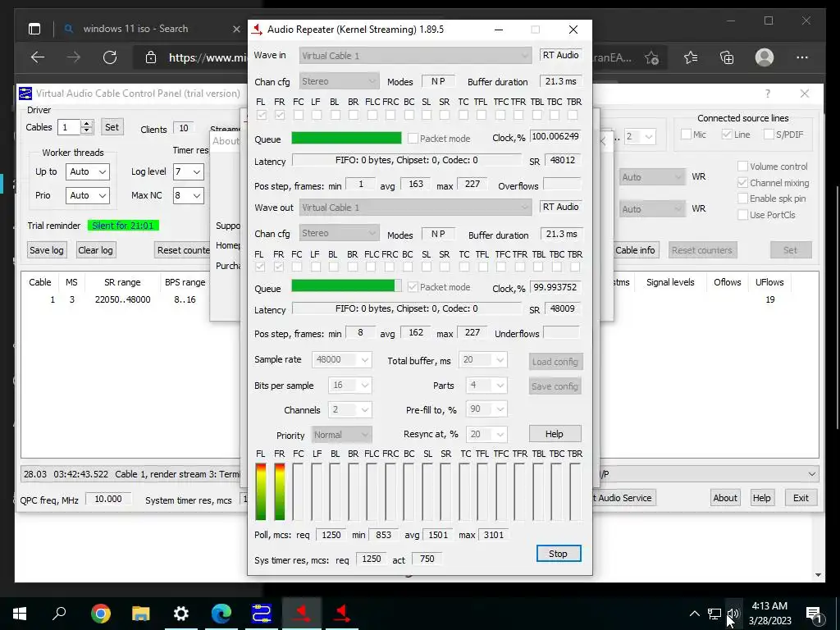Screen dimensions: 840x630
Task: Open Channels dropdown in Audio Repeater
Action: click(x=349, y=410)
